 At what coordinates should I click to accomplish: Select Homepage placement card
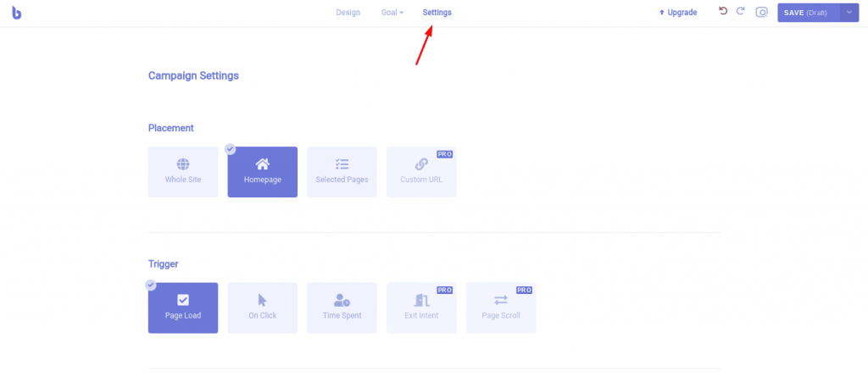click(x=263, y=172)
